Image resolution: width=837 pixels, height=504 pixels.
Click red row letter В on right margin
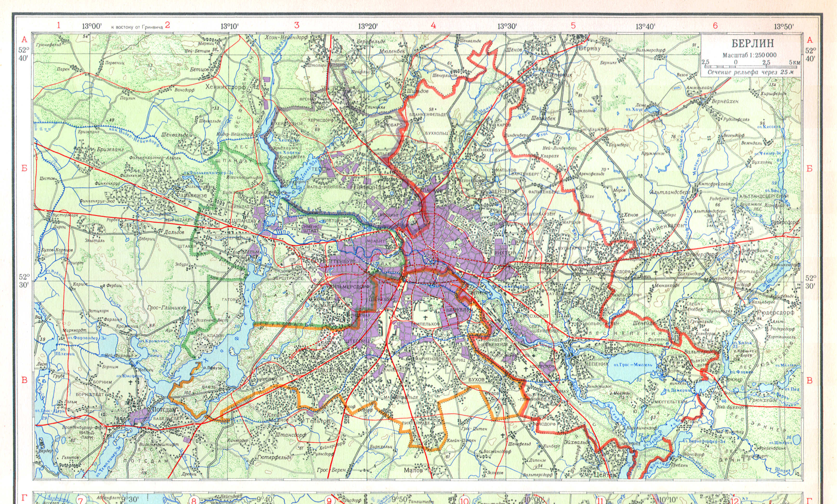[x=810, y=380]
